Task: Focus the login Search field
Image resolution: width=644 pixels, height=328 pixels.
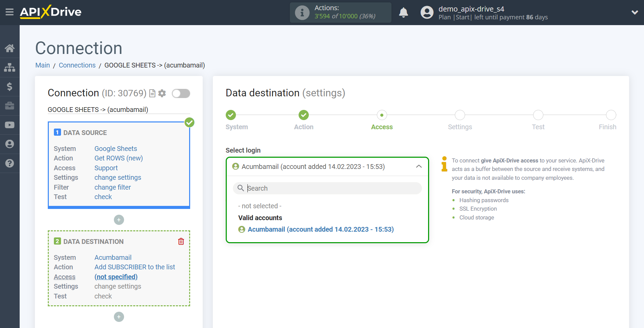Action: [x=327, y=188]
